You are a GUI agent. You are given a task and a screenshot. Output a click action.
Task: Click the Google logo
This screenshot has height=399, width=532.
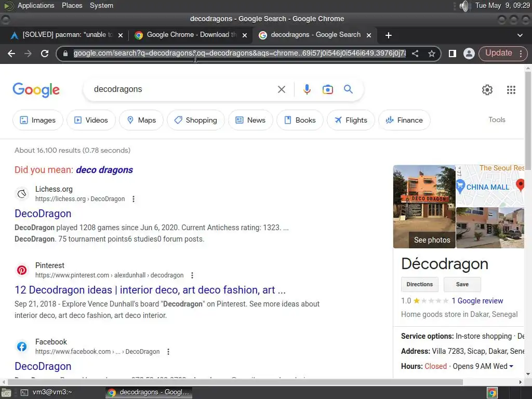pos(36,90)
